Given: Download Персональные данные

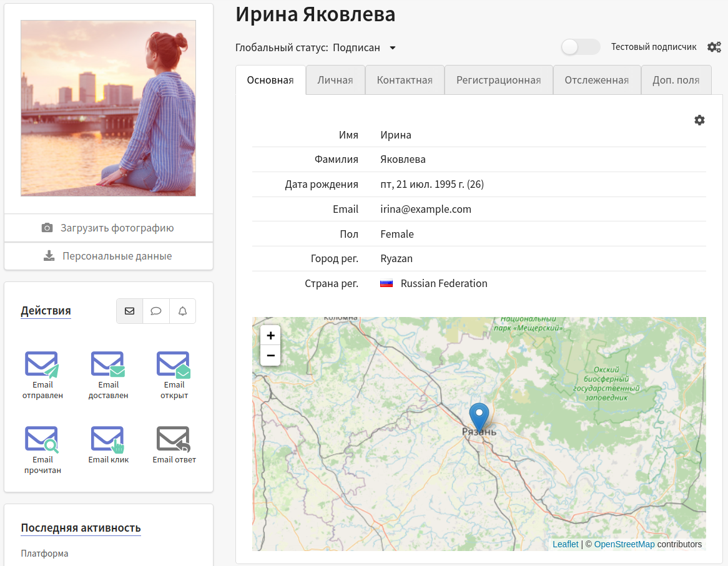Looking at the screenshot, I should [109, 256].
